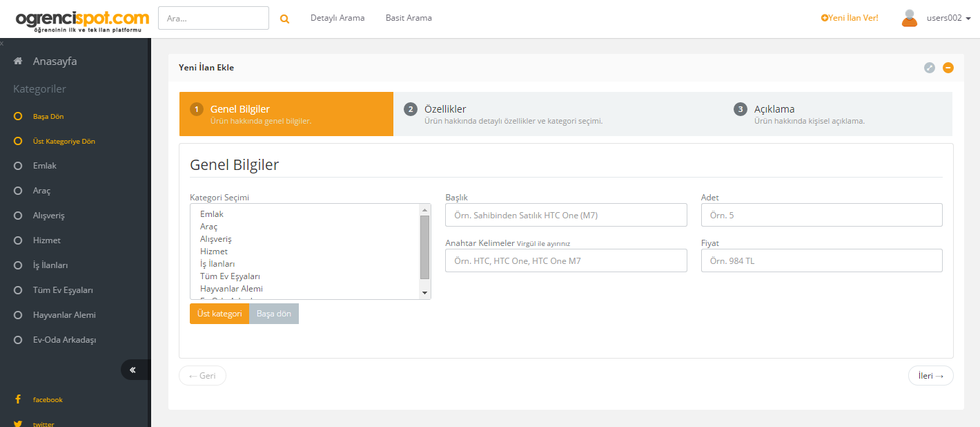Click the category list scrollbar thumb
This screenshot has height=427, width=980.
click(425, 247)
